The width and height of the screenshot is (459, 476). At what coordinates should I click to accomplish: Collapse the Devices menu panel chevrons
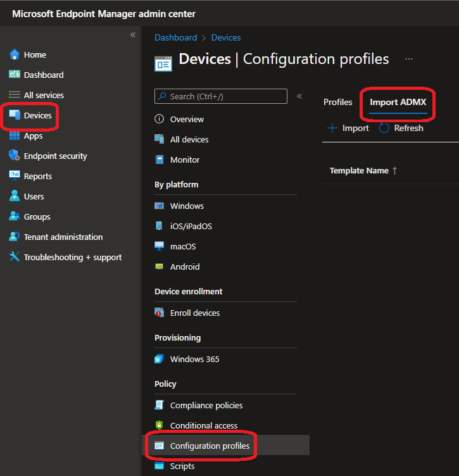299,96
